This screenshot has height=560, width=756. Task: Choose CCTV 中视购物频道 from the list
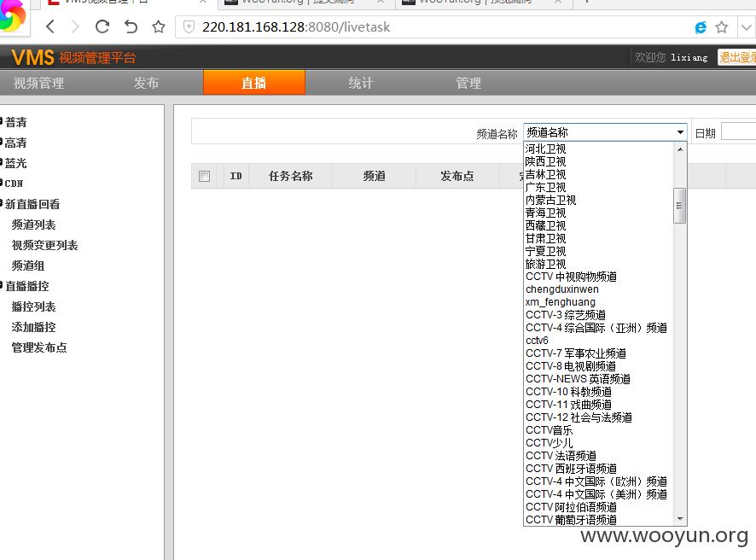click(x=598, y=277)
